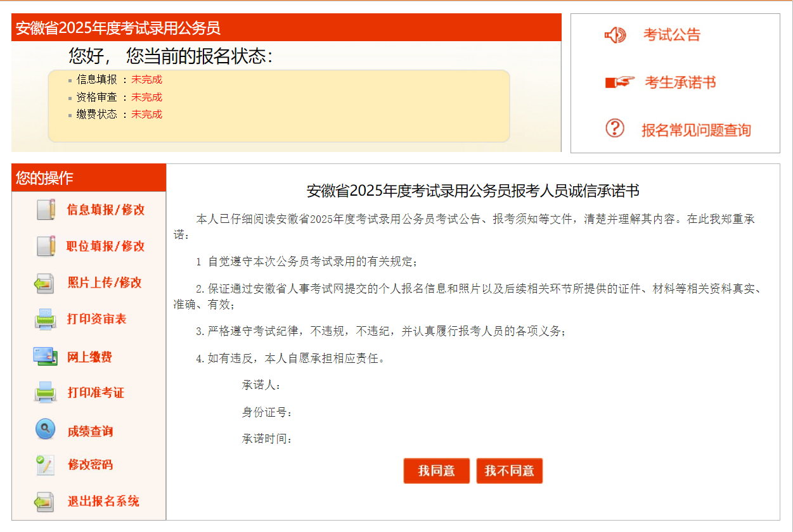
Task: Click the pointing hand icon beside 考生承诺书
Action: (x=619, y=82)
